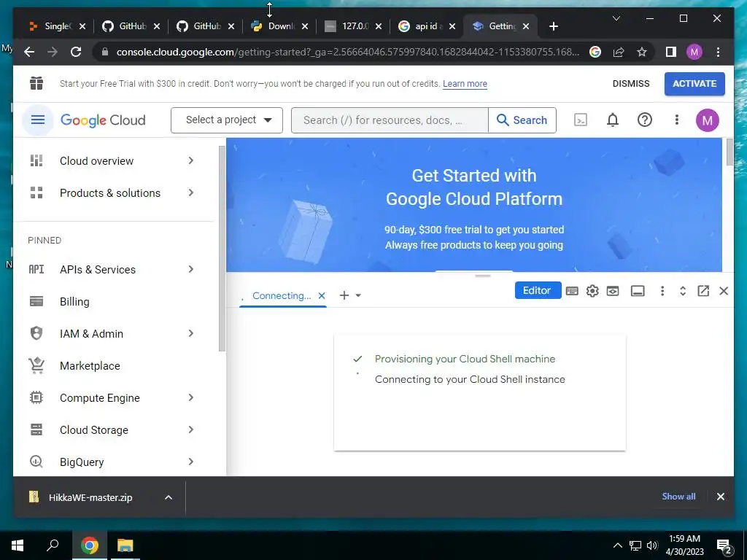747x560 pixels.
Task: Activate Cloud Shell from top bar icon
Action: pos(580,120)
